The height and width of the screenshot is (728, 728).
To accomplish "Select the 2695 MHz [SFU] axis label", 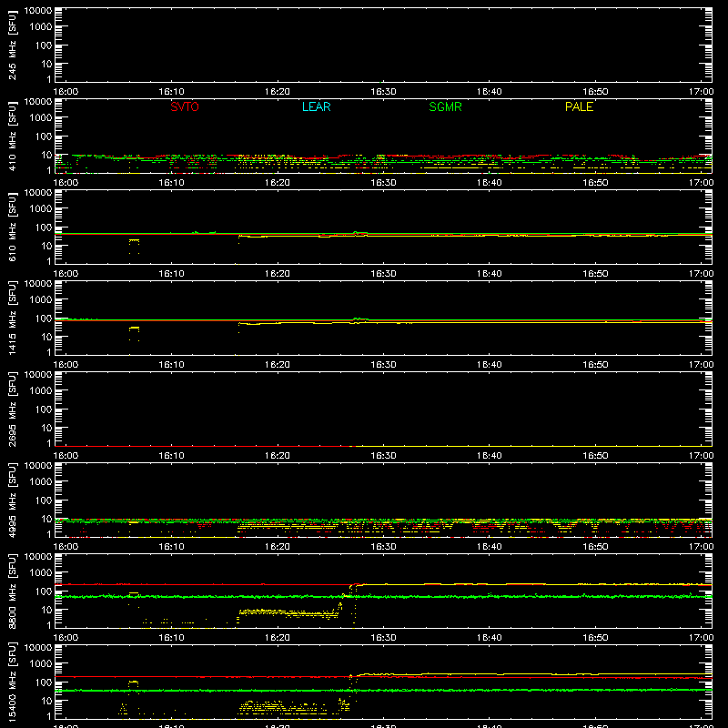I will (12, 409).
